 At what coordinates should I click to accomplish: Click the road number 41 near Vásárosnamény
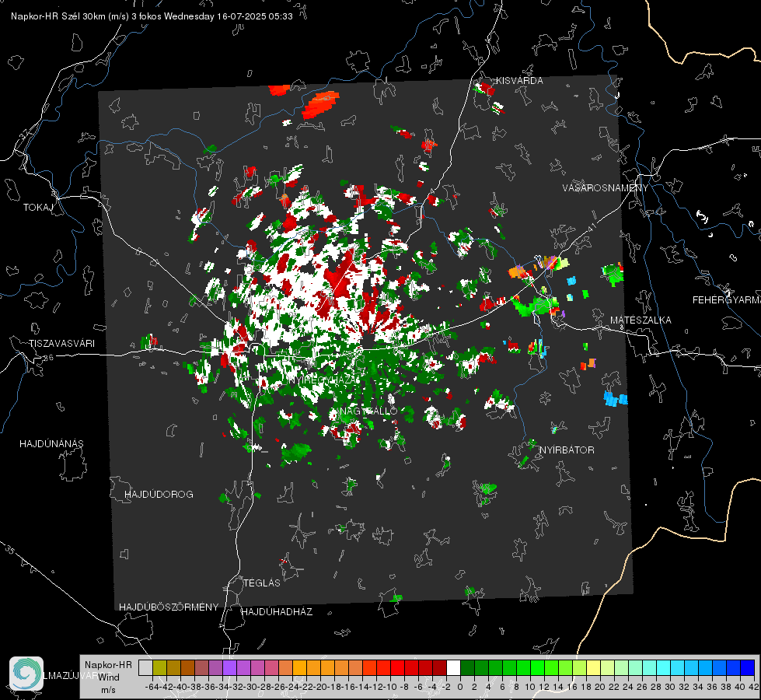pos(591,227)
